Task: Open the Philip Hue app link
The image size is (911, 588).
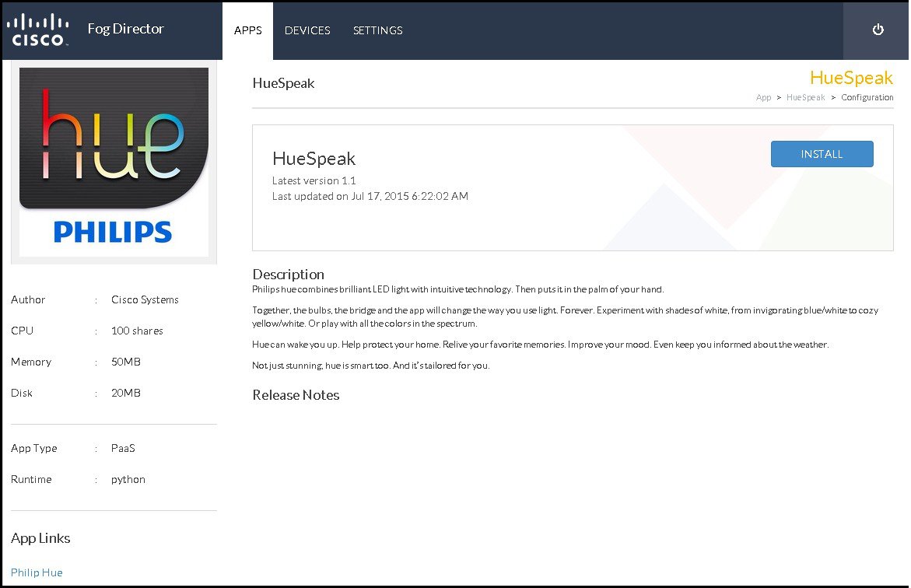Action: [x=37, y=572]
